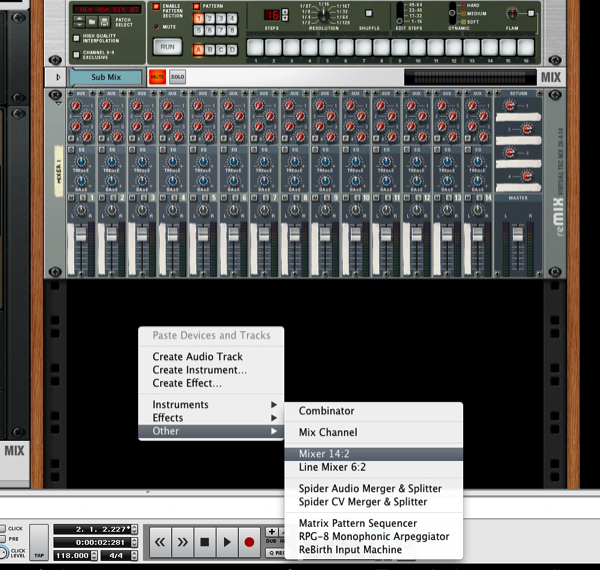Activate Redrum step button 9
The image size is (600, 570).
tap(399, 47)
